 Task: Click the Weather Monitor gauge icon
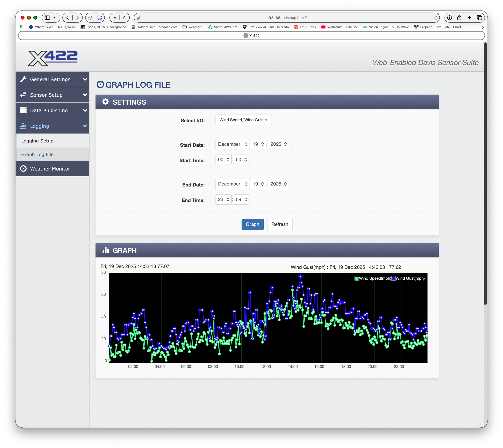(x=23, y=169)
